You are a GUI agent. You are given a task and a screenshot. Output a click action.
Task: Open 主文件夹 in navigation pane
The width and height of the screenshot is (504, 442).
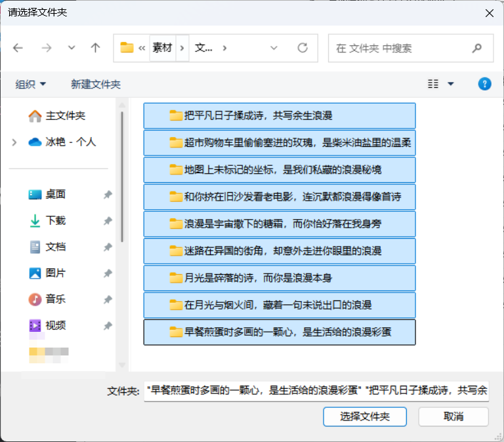(57, 115)
